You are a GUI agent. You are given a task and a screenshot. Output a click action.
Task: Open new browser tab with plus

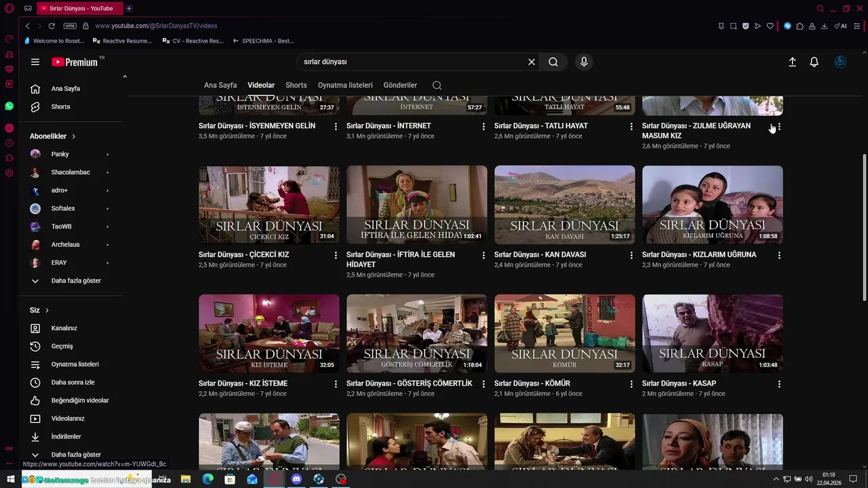click(x=129, y=8)
